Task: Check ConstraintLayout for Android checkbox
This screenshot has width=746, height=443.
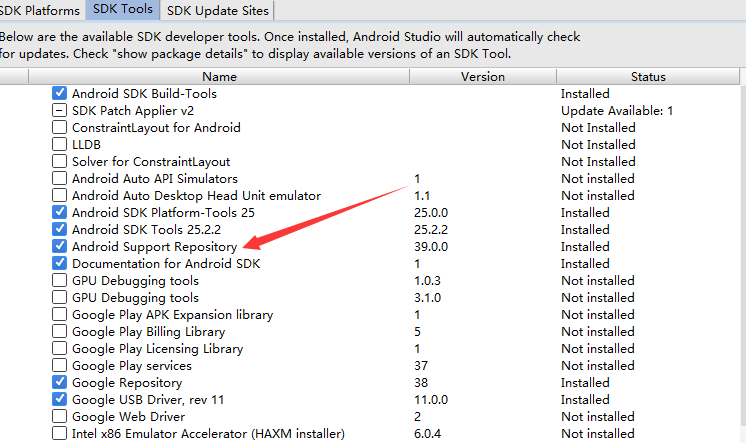Action: [x=59, y=128]
